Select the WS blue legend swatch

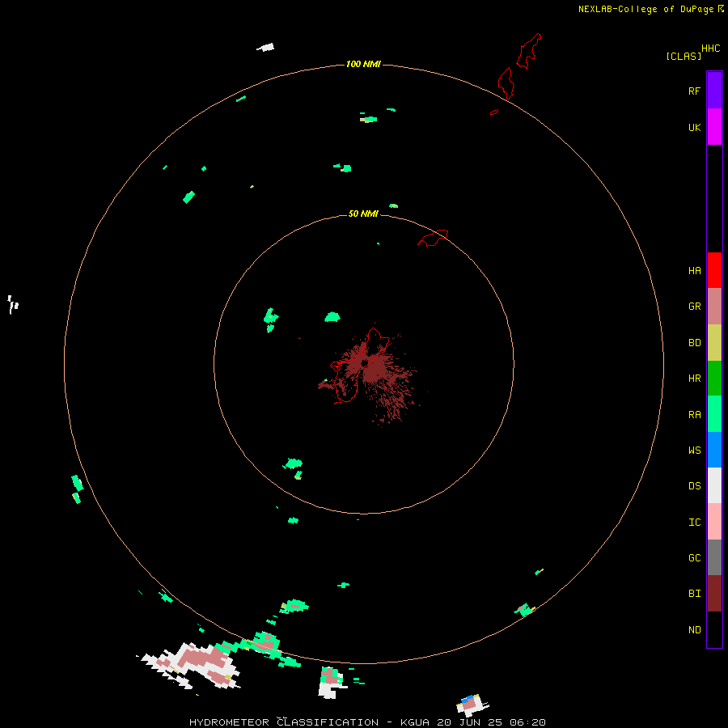click(714, 450)
